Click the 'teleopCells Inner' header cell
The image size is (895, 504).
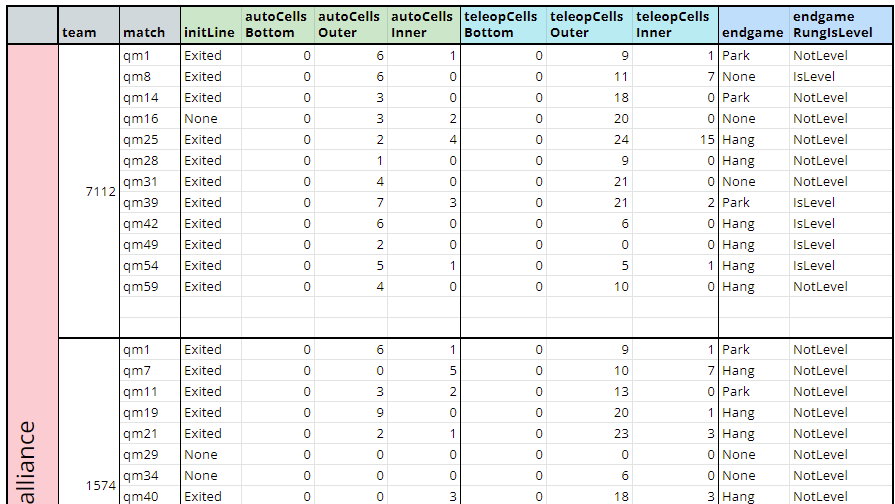pos(675,26)
